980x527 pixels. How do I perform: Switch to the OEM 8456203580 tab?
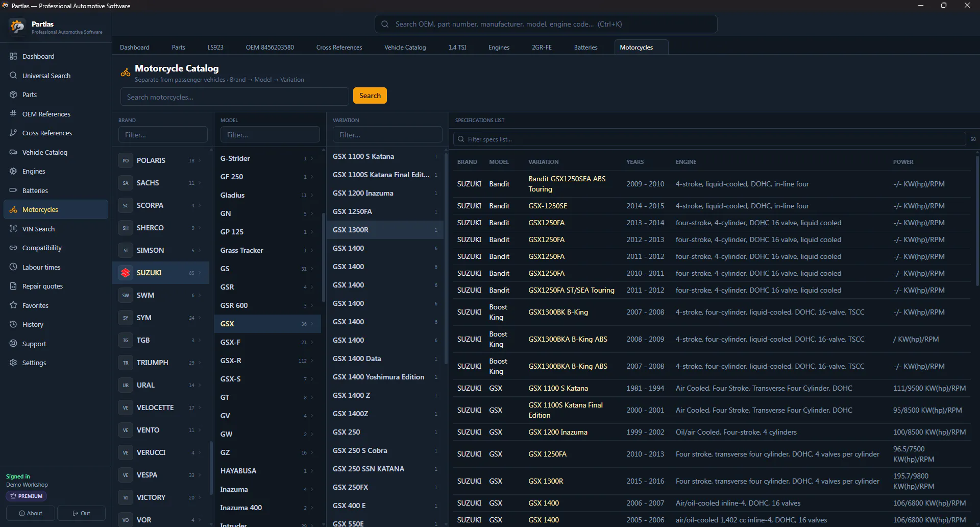click(x=269, y=47)
